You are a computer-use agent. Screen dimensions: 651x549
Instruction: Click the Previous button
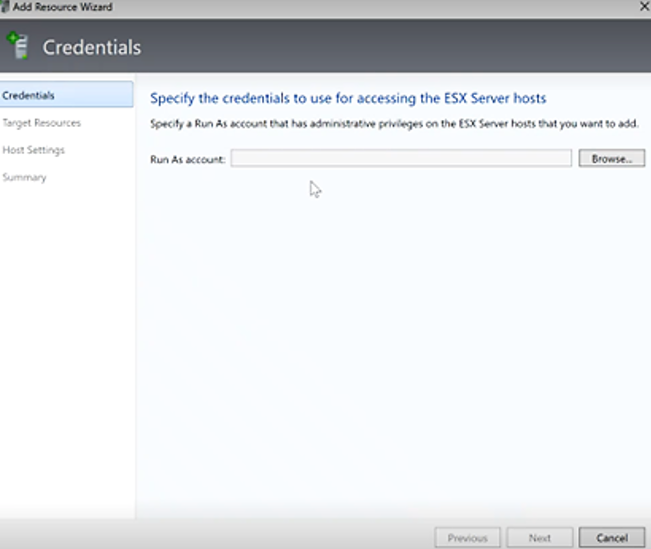click(x=467, y=537)
